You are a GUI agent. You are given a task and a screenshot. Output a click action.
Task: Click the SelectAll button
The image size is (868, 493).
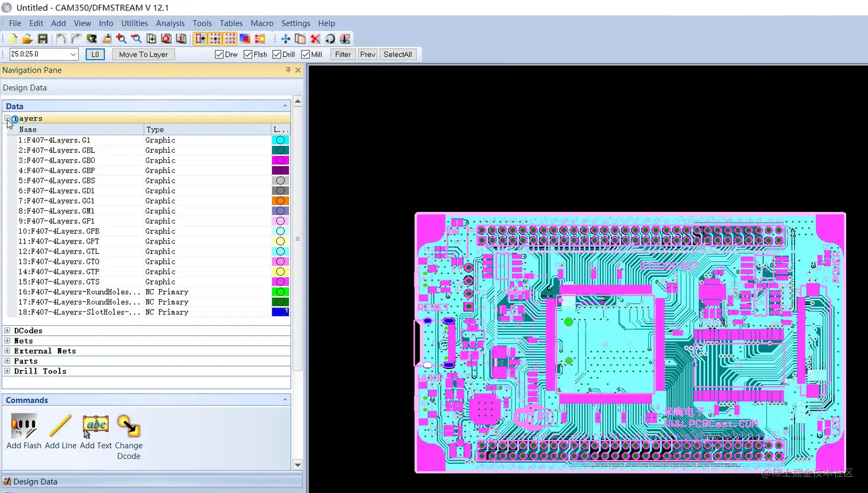[398, 55]
